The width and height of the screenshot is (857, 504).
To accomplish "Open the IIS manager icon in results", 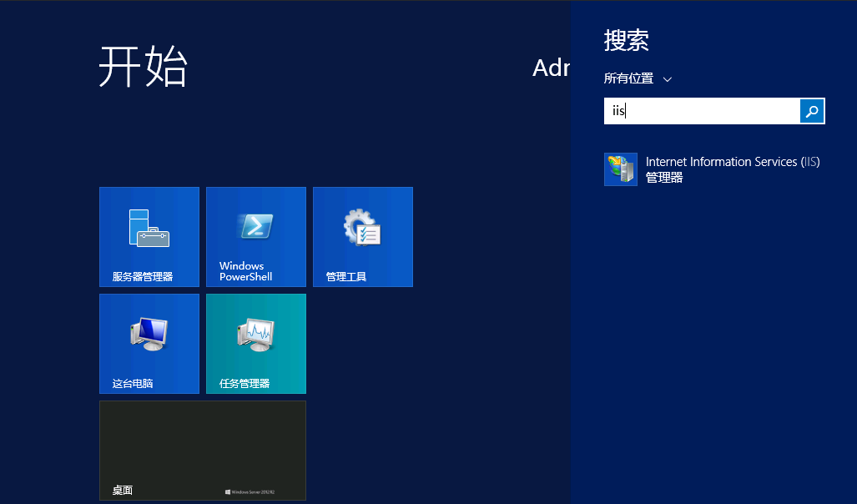I will point(620,169).
